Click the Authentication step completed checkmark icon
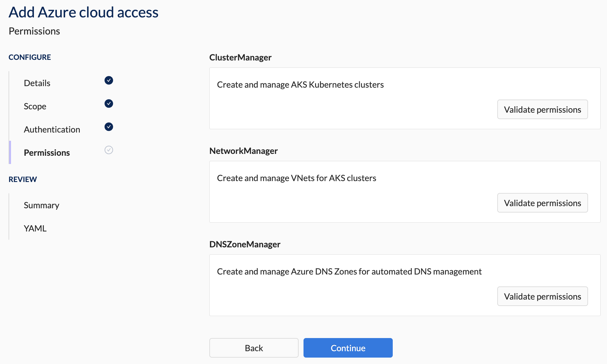The image size is (607, 364). [109, 127]
